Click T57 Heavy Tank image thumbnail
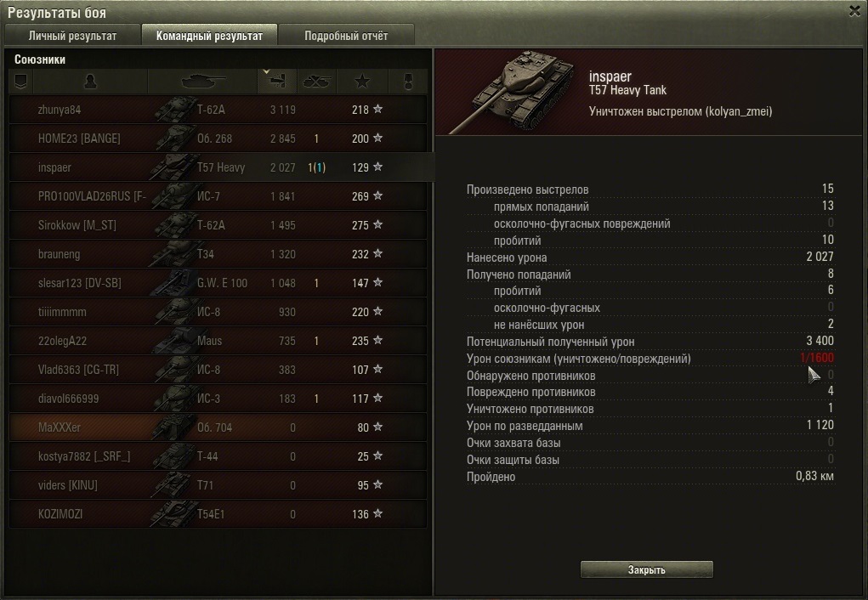The image size is (868, 600). pos(511,93)
